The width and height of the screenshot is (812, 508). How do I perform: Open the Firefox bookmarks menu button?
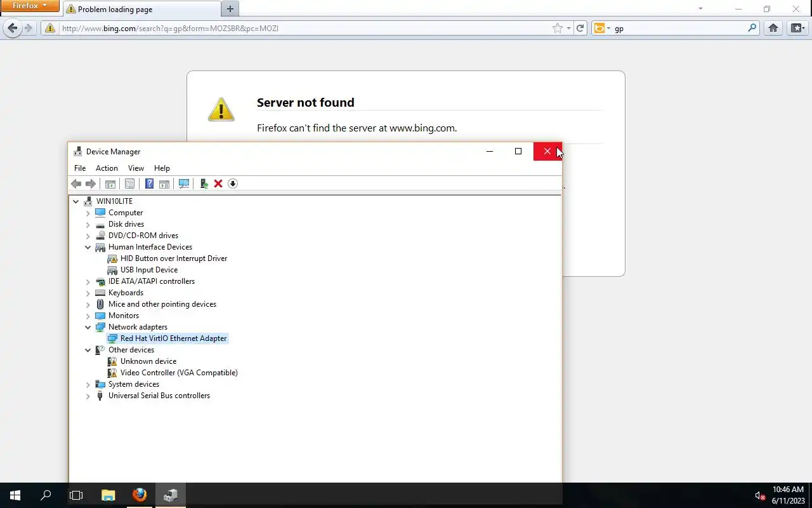tap(797, 28)
